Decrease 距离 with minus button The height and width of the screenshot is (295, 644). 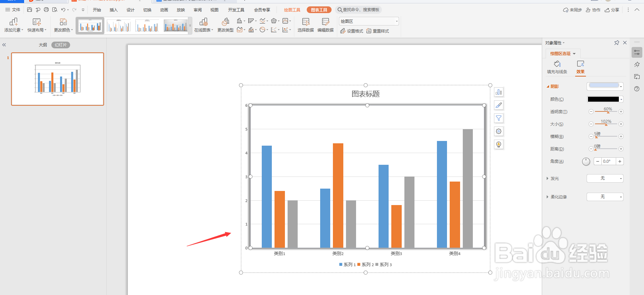(x=591, y=149)
